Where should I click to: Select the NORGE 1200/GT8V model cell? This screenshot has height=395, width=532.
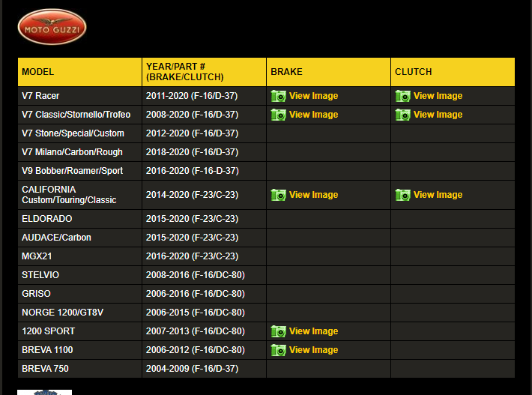tap(79, 313)
